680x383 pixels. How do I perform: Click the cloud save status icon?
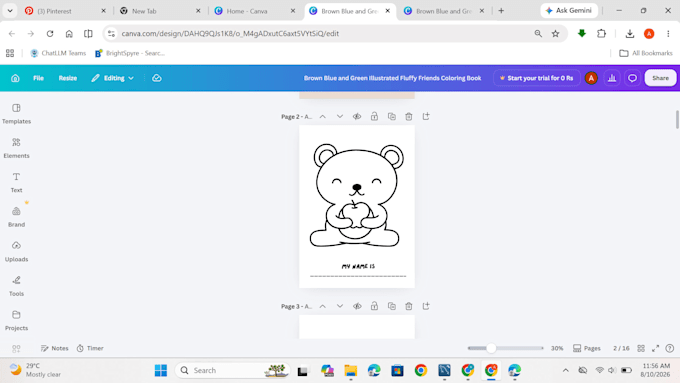pos(157,78)
